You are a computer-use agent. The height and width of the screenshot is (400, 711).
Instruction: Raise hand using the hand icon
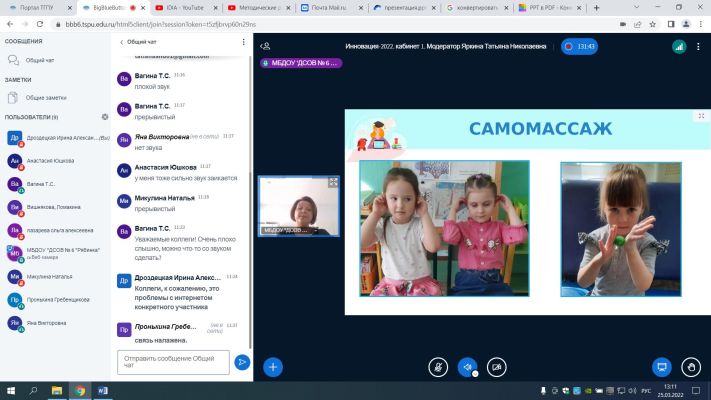pos(691,367)
